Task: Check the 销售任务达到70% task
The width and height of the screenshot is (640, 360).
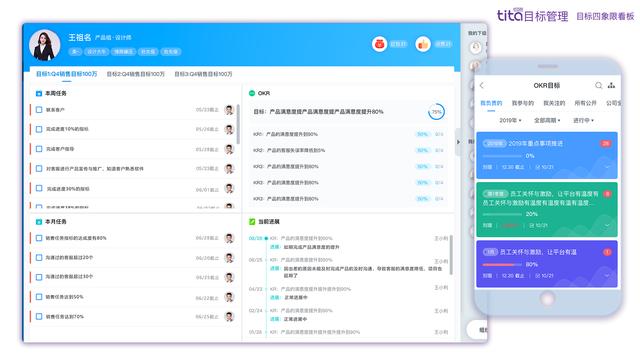Action: [x=39, y=316]
